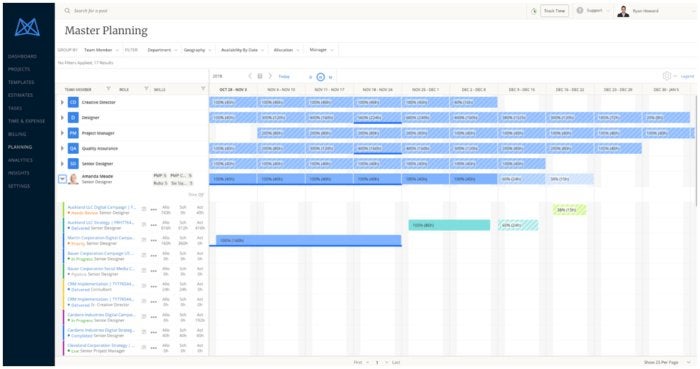
Task: Jump to Today in the timeline
Action: point(284,77)
